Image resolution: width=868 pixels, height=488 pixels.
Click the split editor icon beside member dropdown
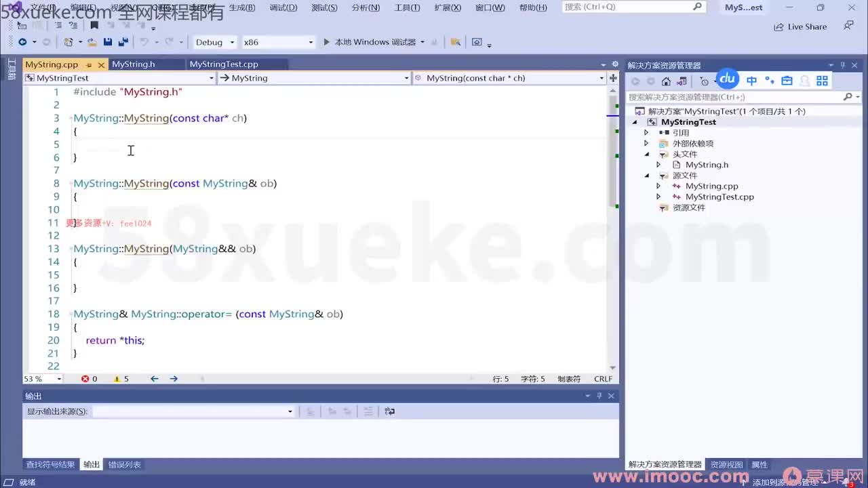[x=613, y=78]
